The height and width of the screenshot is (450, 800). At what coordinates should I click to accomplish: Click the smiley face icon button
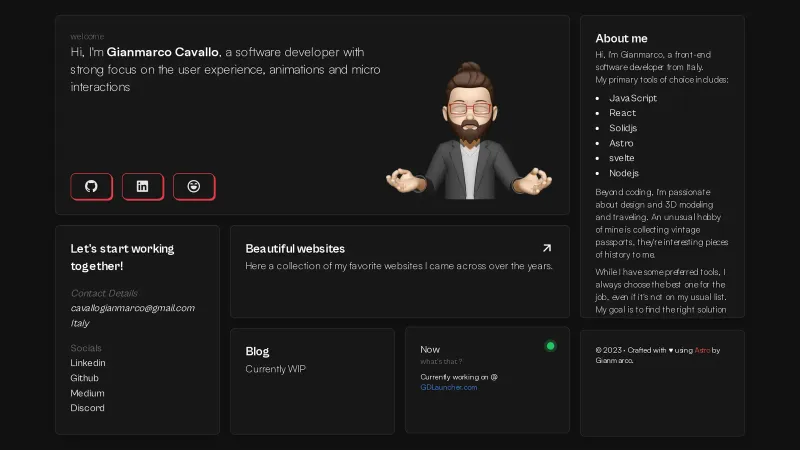coord(194,186)
